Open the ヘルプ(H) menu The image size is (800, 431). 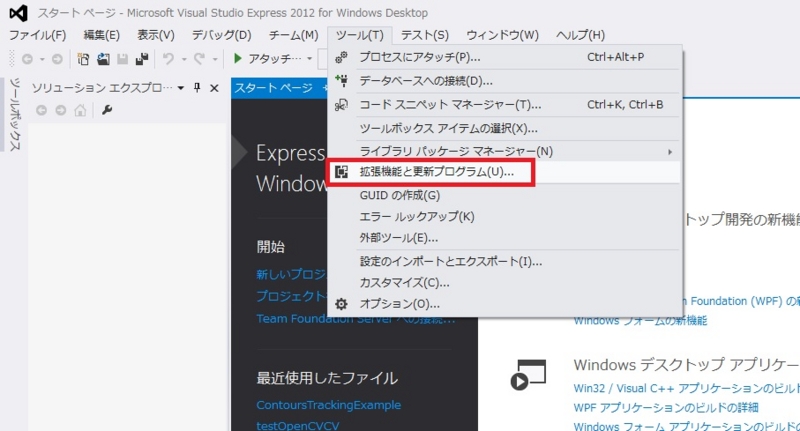580,35
